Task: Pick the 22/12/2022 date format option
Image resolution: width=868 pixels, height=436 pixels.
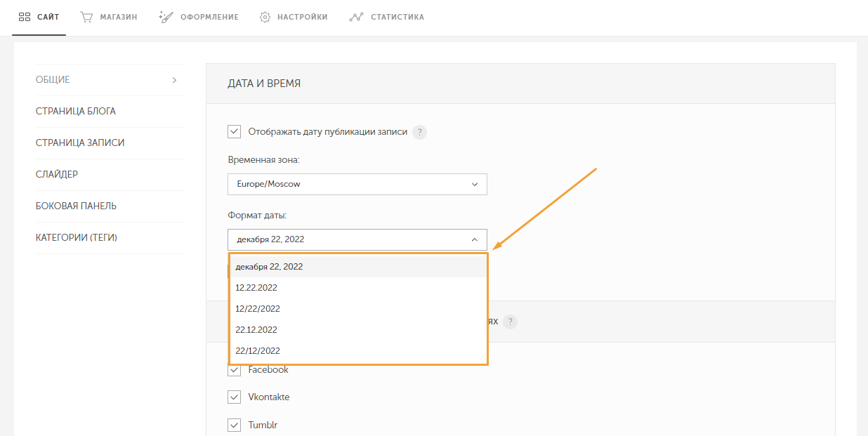Action: [x=258, y=351]
